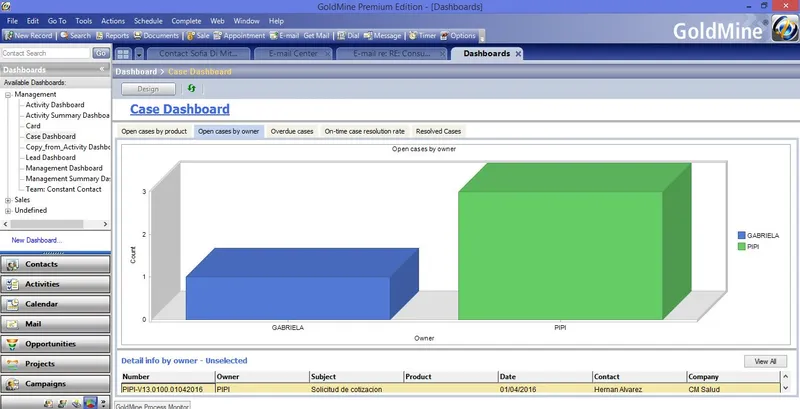Click the highlighted dashboards pie-chart icon
Screen dimensions: 800x409
click(90, 403)
